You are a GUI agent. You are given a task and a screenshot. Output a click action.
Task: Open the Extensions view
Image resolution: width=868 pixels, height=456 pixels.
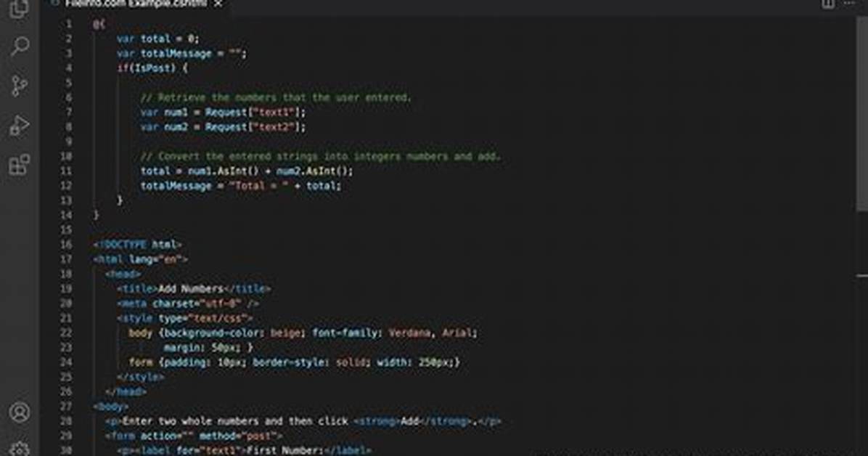20,165
